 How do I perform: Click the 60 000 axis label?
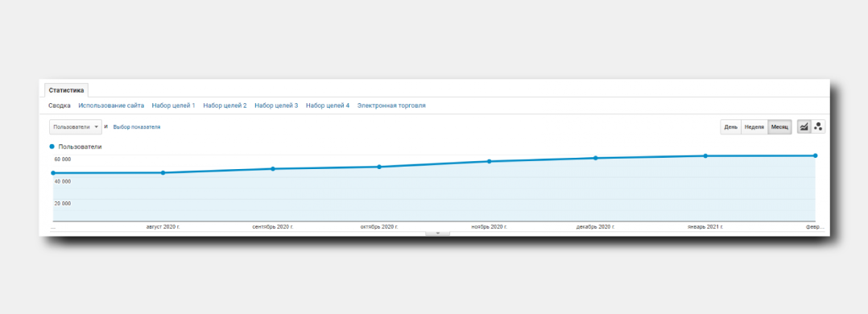63,159
